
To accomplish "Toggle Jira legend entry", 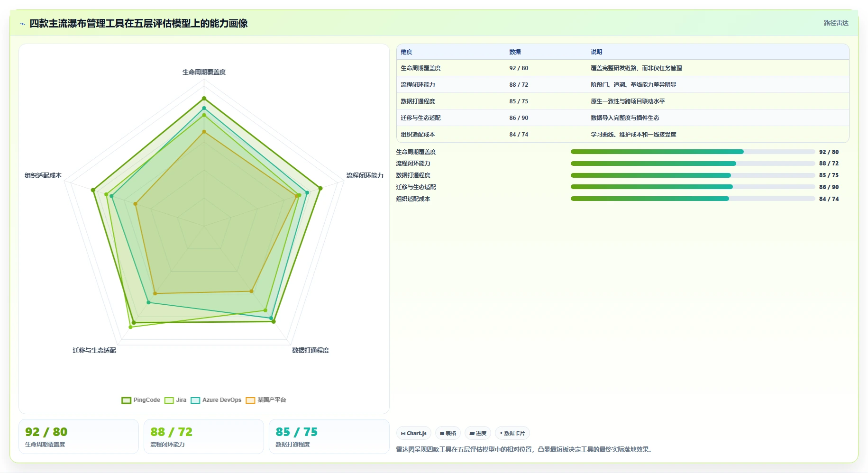I will [x=175, y=400].
